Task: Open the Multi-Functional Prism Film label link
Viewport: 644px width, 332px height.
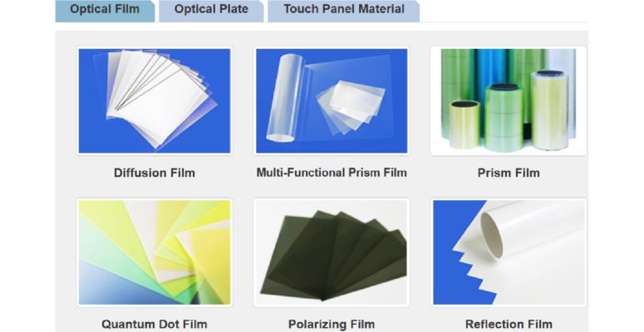Action: [x=332, y=173]
